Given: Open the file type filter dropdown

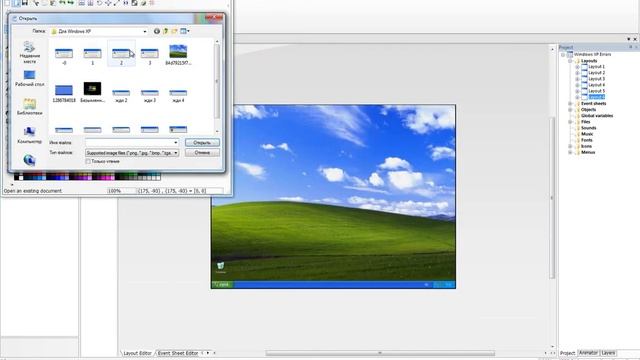Looking at the screenshot, I should 132,153.
